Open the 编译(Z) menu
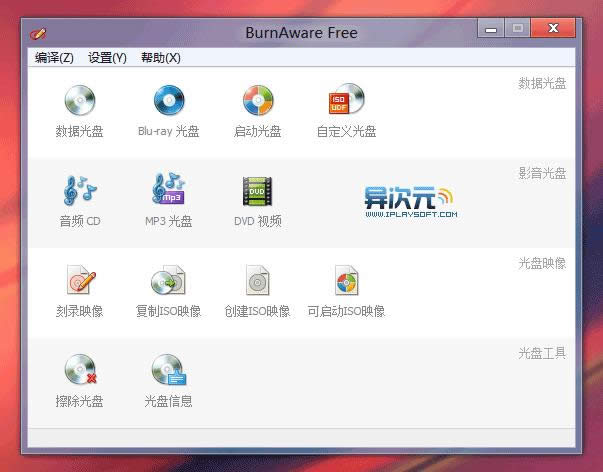Screen dimensions: 603x472 tap(54, 58)
